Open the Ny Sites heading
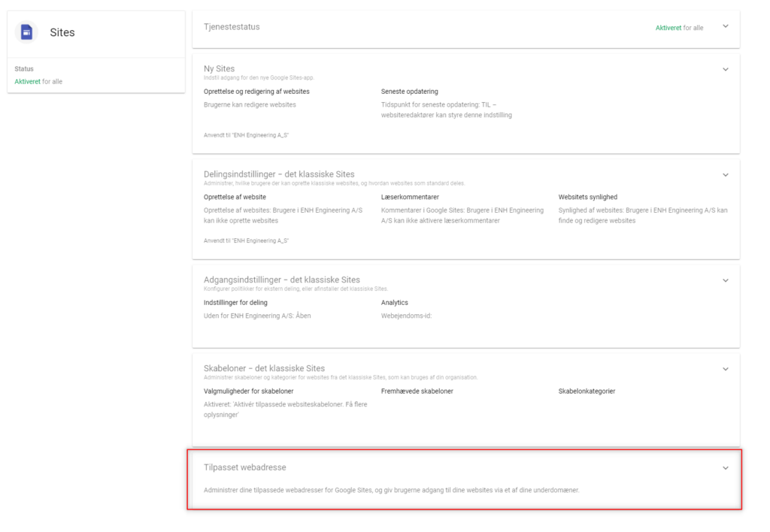Viewport: 770px width, 532px height. coord(219,68)
